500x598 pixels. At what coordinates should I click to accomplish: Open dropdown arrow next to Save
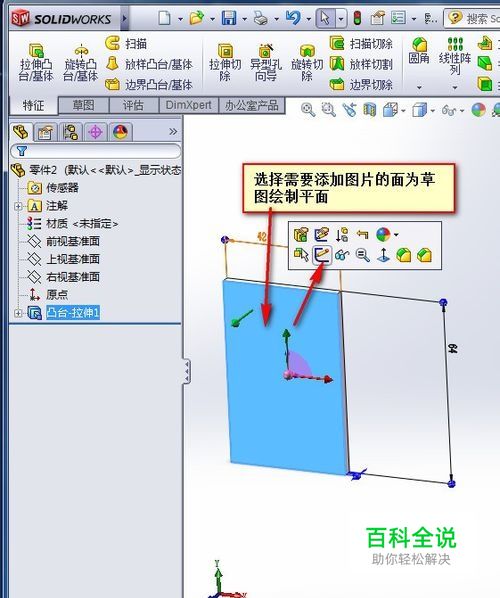click(244, 19)
